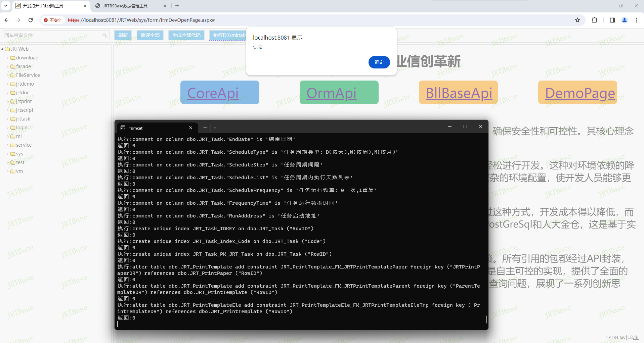644x343 pixels.
Task: Open the Chrome three-dot menu
Action: 637,20
